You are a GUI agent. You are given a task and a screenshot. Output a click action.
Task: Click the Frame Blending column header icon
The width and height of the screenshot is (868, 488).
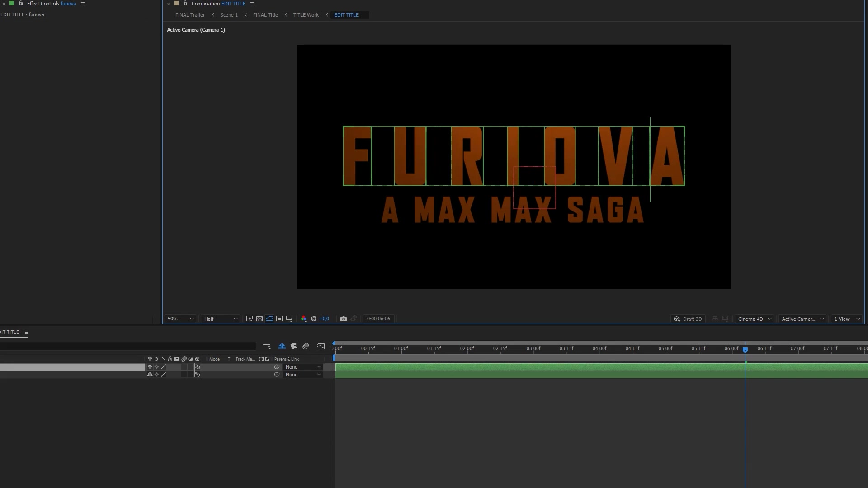pyautogui.click(x=177, y=359)
